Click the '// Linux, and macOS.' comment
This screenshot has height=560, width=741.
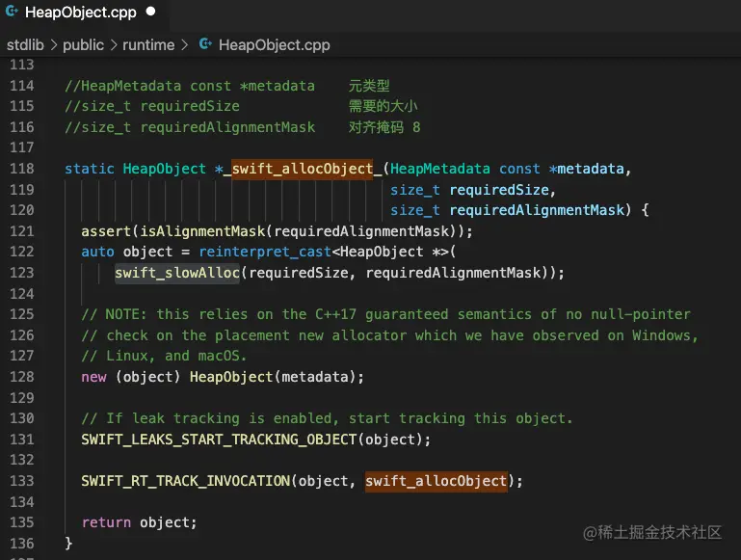coord(164,356)
